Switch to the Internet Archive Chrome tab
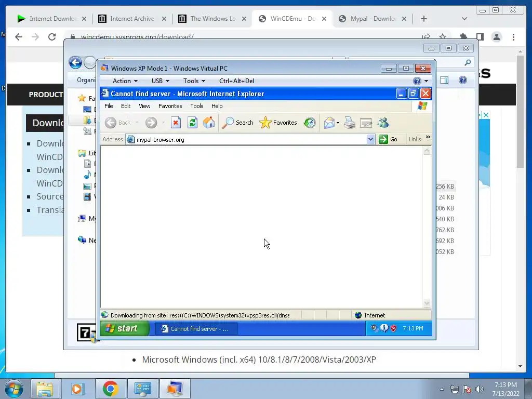The height and width of the screenshot is (399, 532). point(131,19)
